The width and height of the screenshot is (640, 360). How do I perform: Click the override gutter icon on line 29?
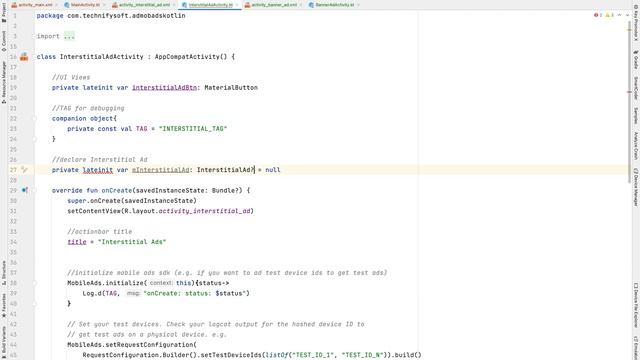24,190
